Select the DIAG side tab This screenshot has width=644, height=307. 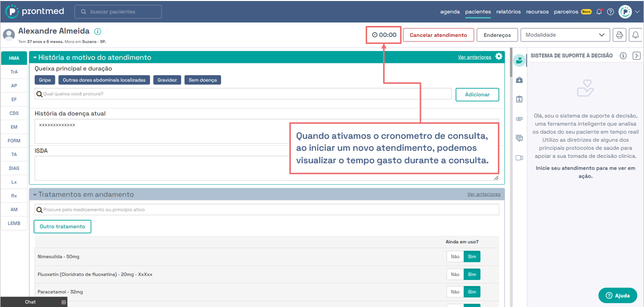[14, 168]
